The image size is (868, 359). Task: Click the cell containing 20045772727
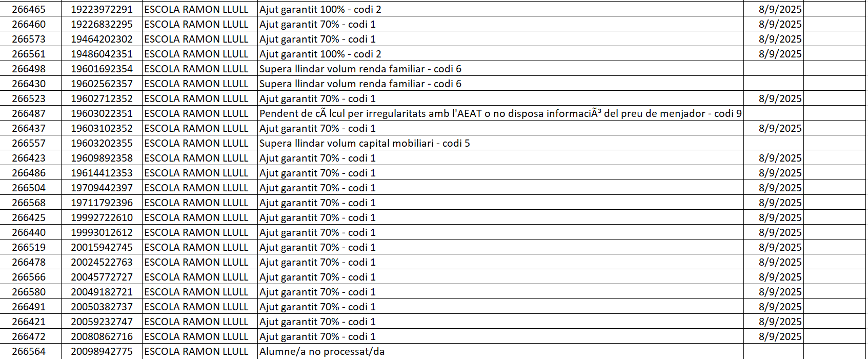pyautogui.click(x=102, y=277)
